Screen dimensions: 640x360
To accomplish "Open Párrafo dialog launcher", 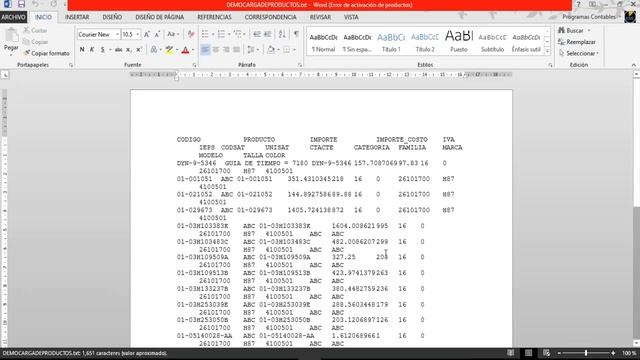I will (300, 65).
